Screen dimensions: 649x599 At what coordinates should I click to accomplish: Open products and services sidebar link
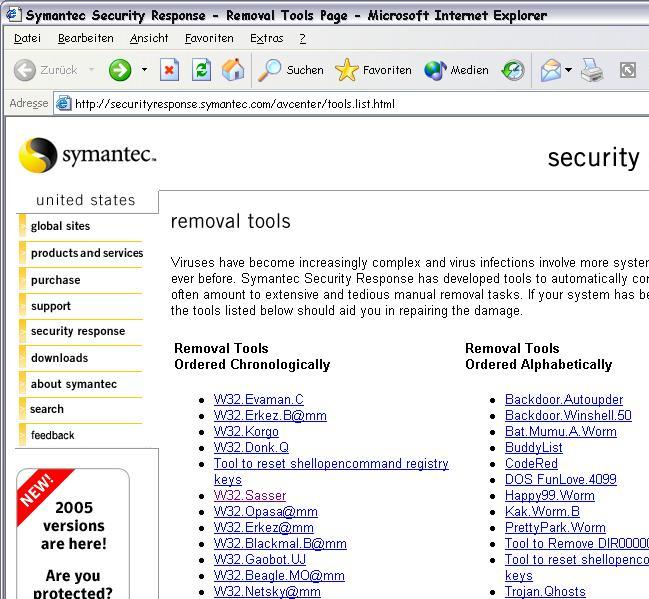pyautogui.click(x=87, y=253)
